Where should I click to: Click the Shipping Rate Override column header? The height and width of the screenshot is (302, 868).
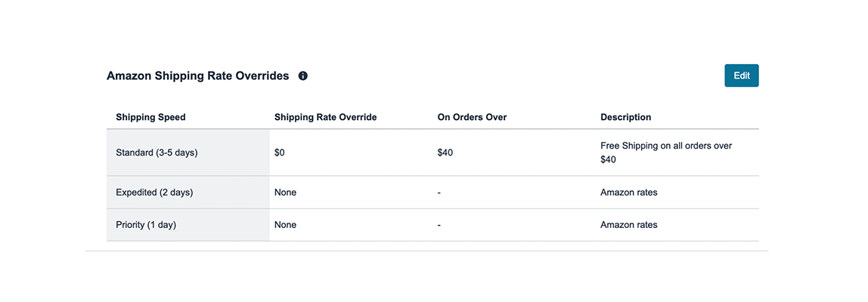coord(325,117)
